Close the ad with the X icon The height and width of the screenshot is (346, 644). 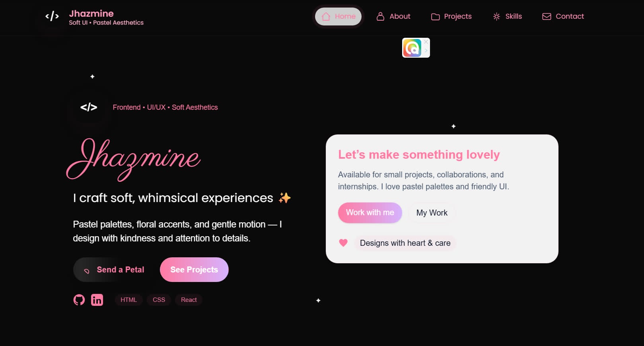click(426, 42)
